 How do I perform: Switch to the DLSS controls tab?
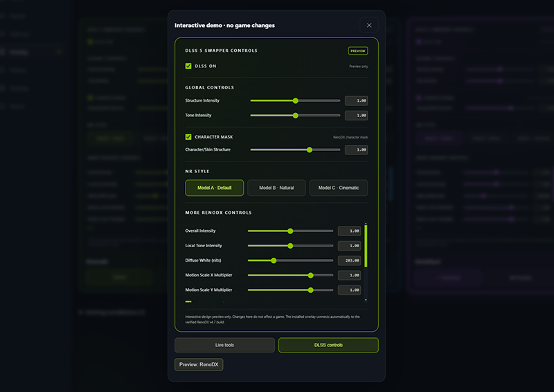click(328, 346)
